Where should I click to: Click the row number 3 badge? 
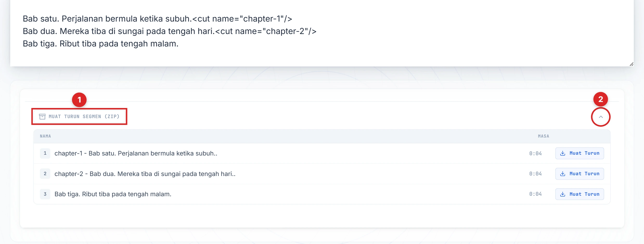pyautogui.click(x=45, y=194)
